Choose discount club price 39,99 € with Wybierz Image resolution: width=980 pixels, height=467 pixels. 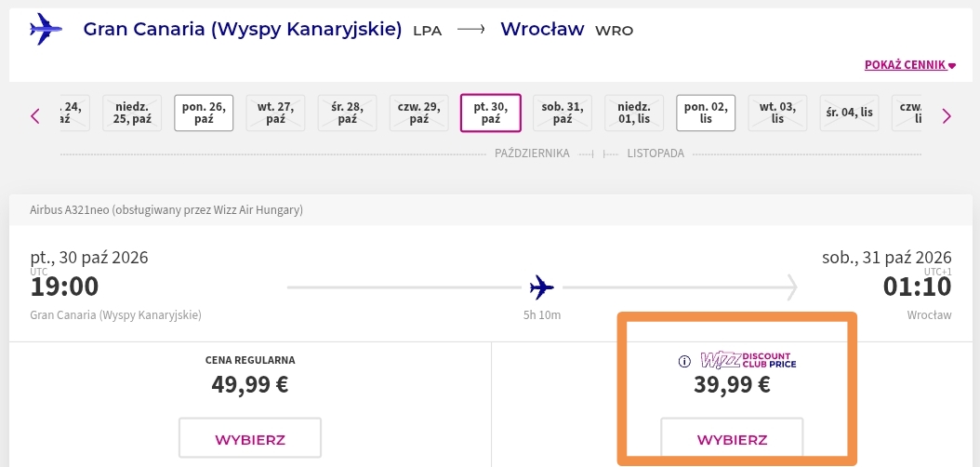pos(732,439)
